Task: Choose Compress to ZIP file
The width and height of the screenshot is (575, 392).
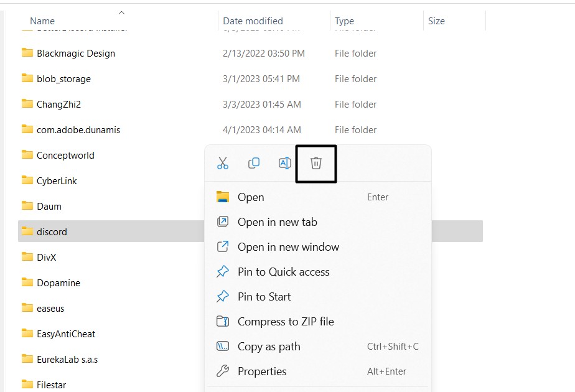Action: [x=286, y=322]
